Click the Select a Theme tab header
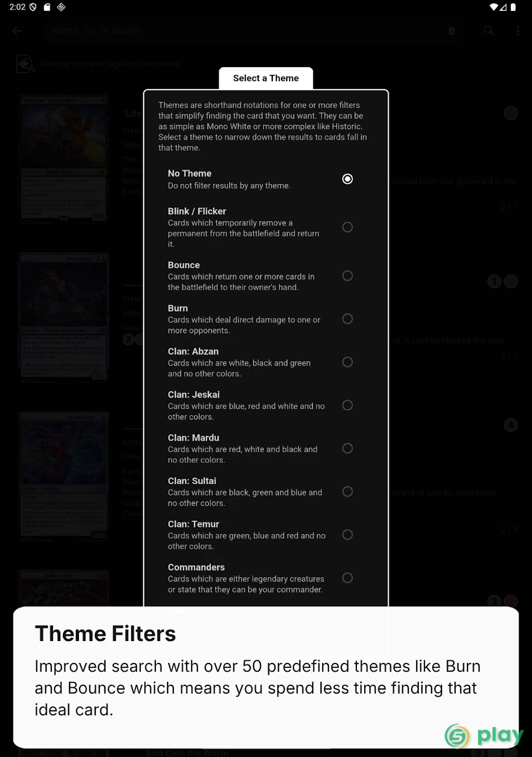Viewport: 532px width, 757px height. point(266,78)
